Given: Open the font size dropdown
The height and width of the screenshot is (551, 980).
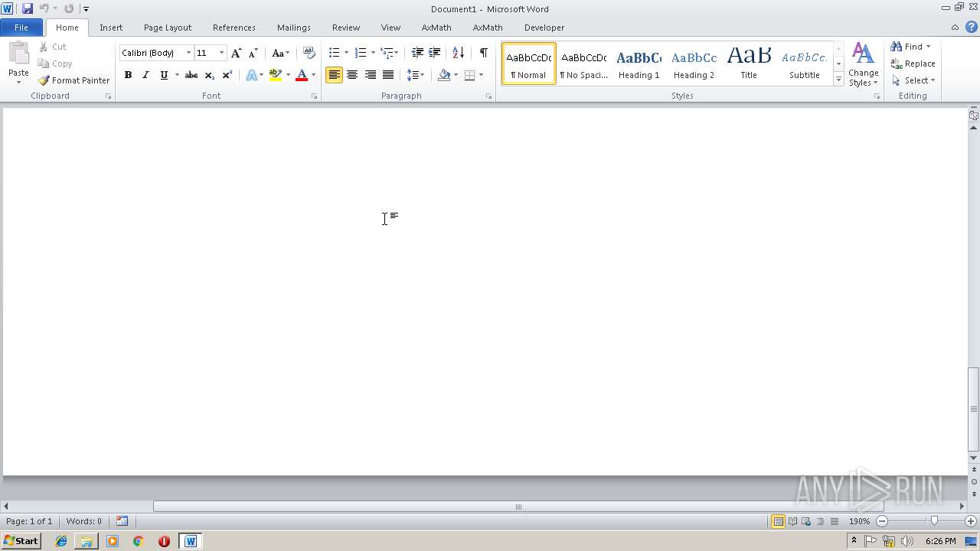Looking at the screenshot, I should coord(221,53).
